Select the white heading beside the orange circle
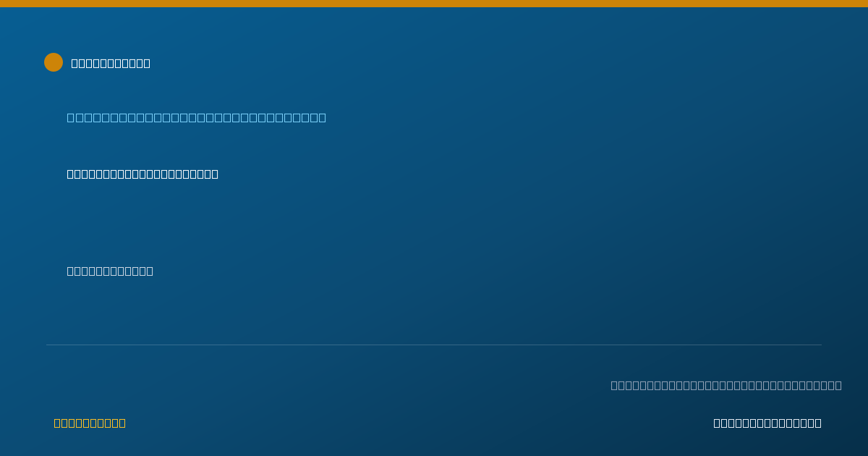The height and width of the screenshot is (456, 868). coord(111,63)
